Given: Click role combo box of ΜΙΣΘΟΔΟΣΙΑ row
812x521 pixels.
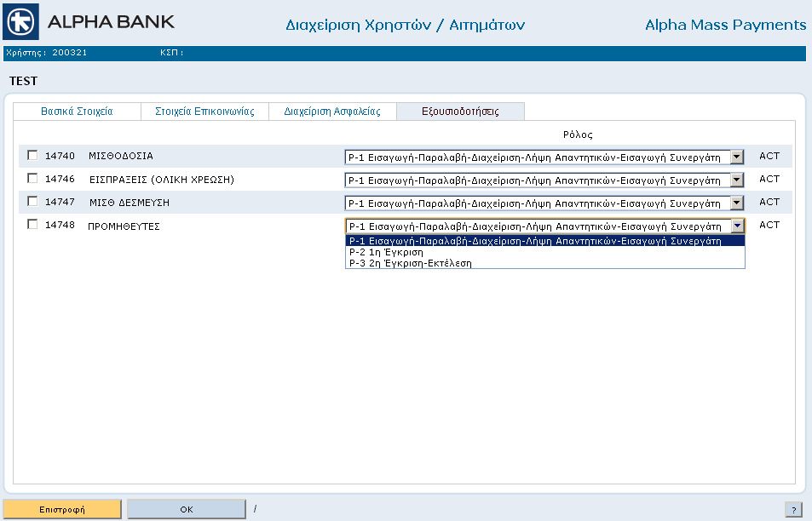Looking at the screenshot, I should pyautogui.click(x=544, y=157).
